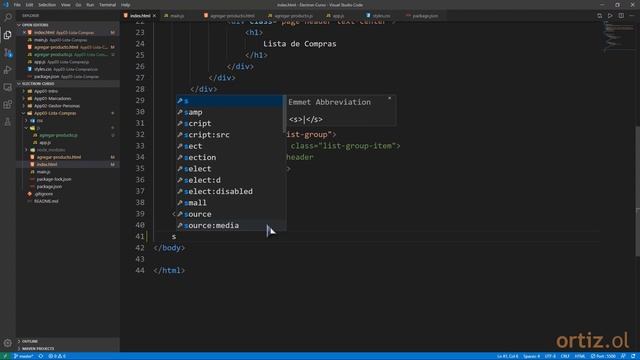This screenshot has height=360, width=640.
Task: Select the 'small' Emmet suggestion
Action: [x=230, y=203]
